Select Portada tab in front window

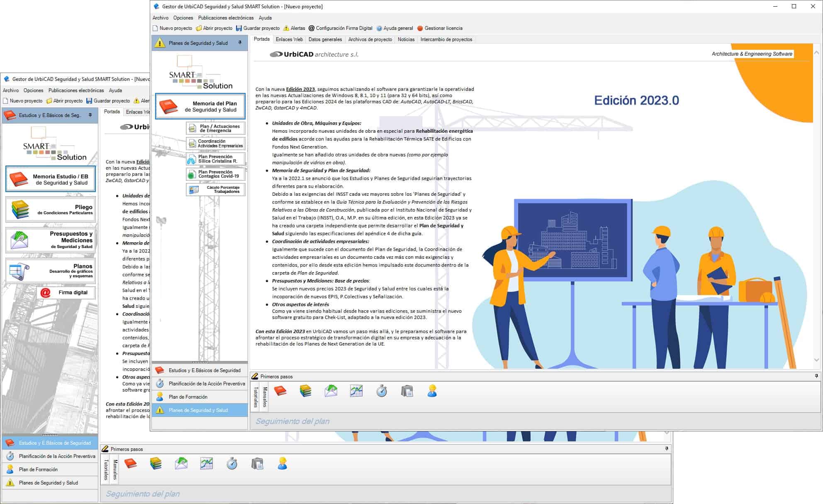261,39
